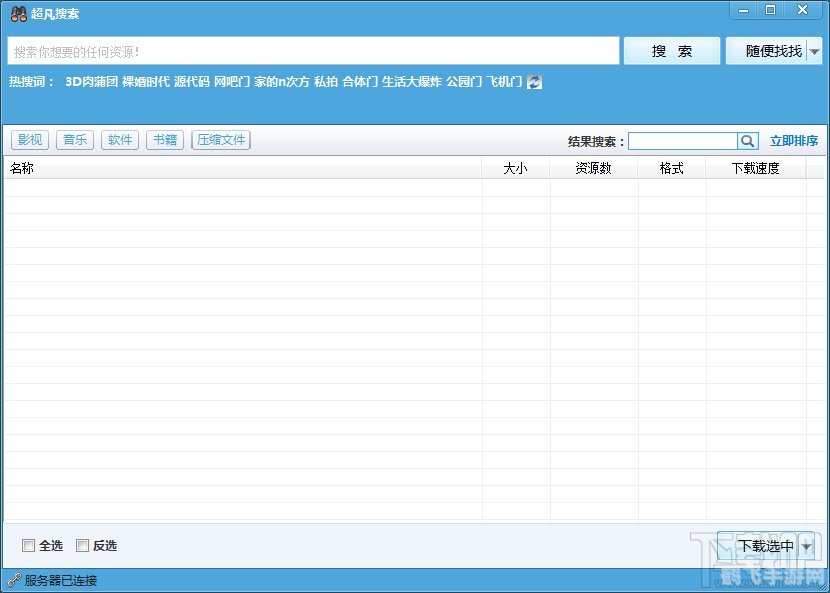The height and width of the screenshot is (593, 830).
Task: Filter results by 音乐 category
Action: (x=75, y=140)
